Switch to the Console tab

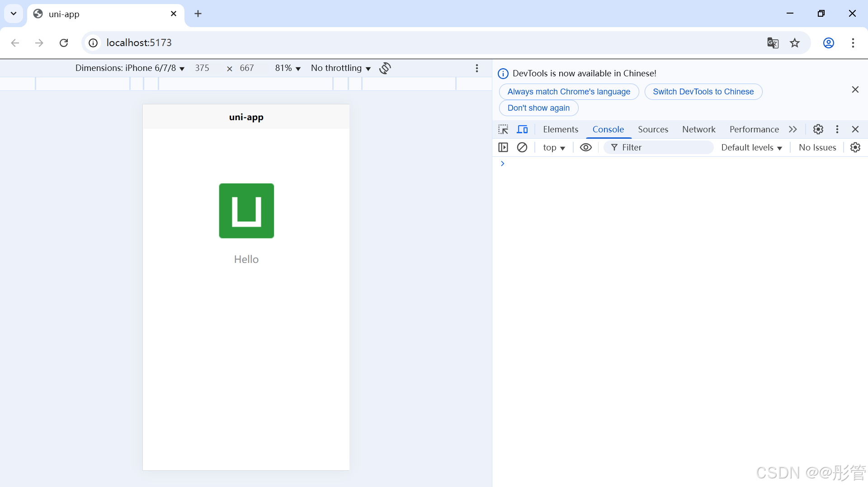point(608,129)
